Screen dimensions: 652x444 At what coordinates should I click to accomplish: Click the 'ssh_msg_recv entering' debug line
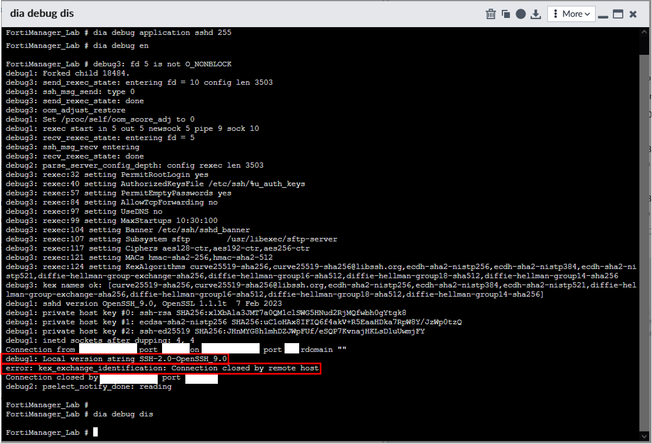pyautogui.click(x=72, y=147)
